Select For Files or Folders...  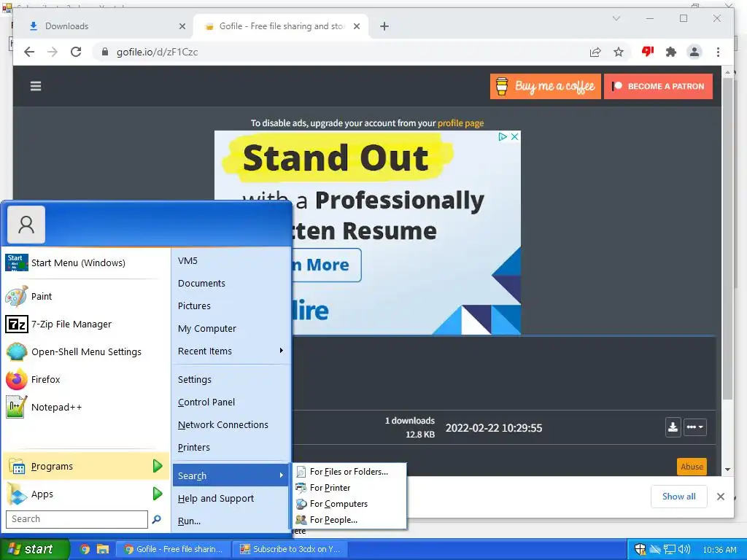coord(349,472)
